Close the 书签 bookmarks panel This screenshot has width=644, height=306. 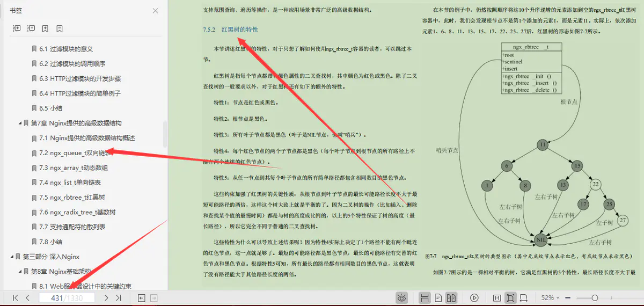155,11
